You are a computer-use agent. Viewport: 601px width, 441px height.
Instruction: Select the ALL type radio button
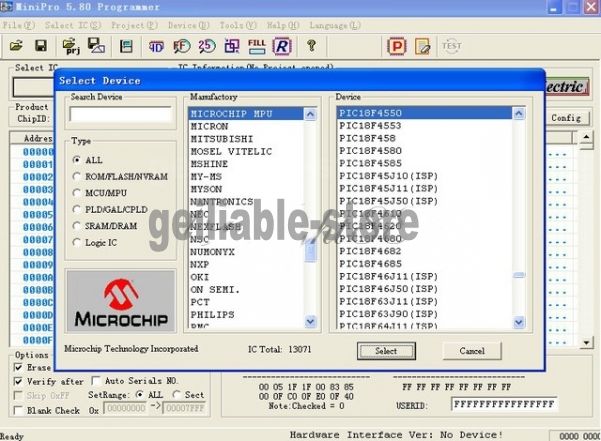pyautogui.click(x=77, y=160)
